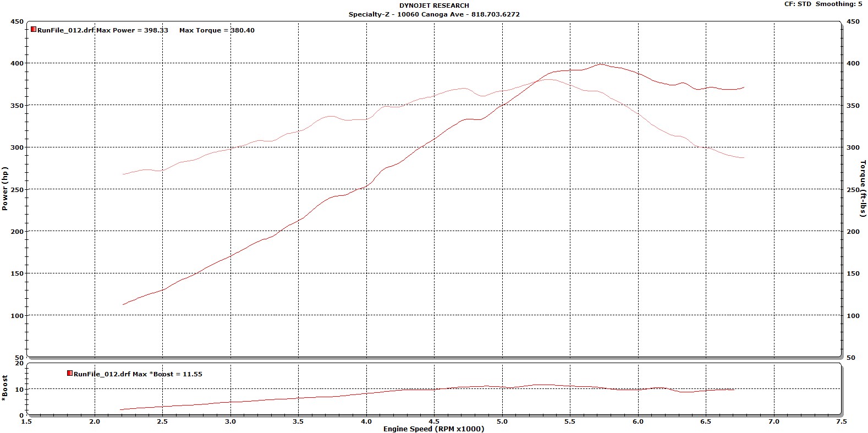Click the red swatch beside the Boost legend

pos(70,374)
